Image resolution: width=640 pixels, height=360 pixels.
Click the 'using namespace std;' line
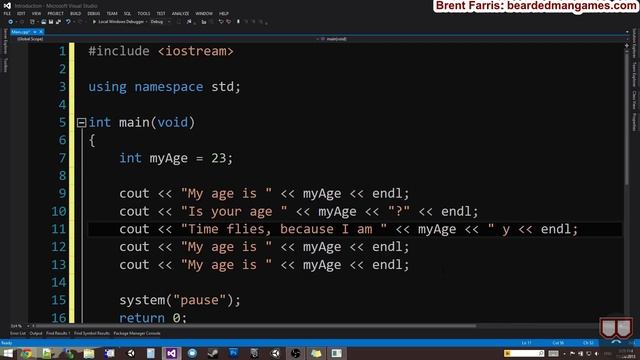pos(164,87)
